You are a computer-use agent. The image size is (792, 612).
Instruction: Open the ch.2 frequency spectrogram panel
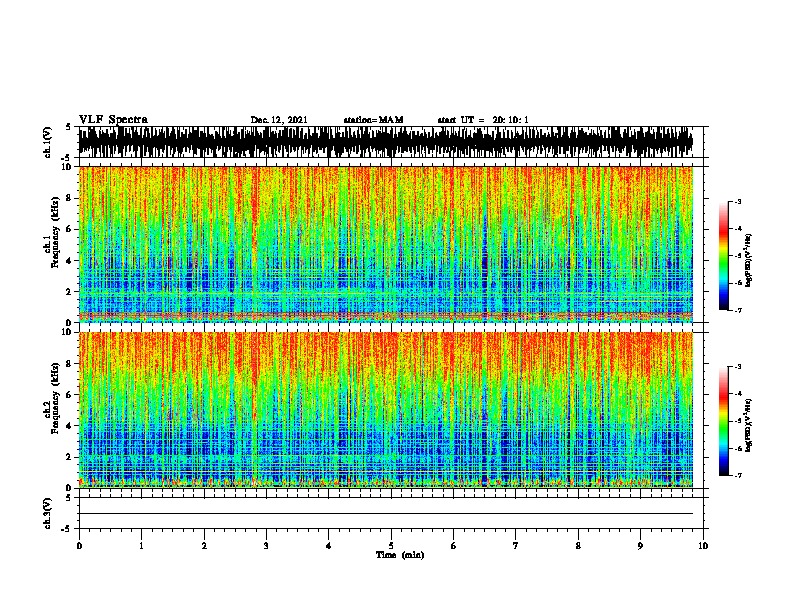click(x=386, y=410)
